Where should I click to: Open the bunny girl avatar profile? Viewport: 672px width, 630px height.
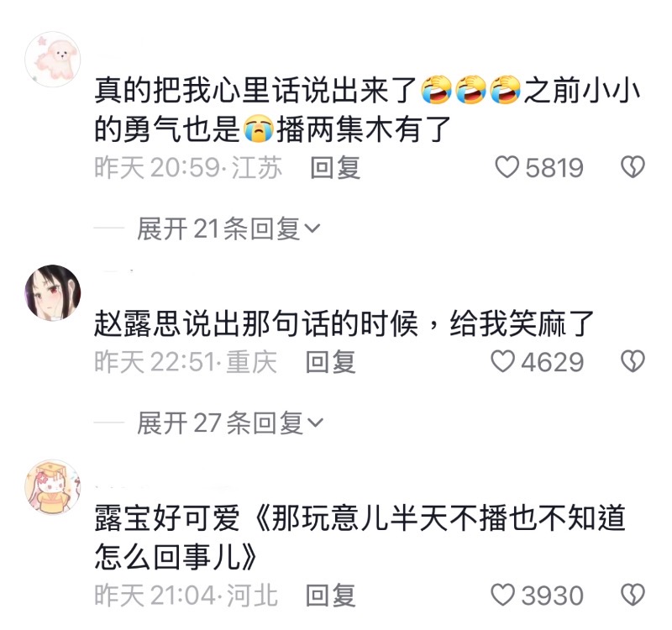pos(53,487)
